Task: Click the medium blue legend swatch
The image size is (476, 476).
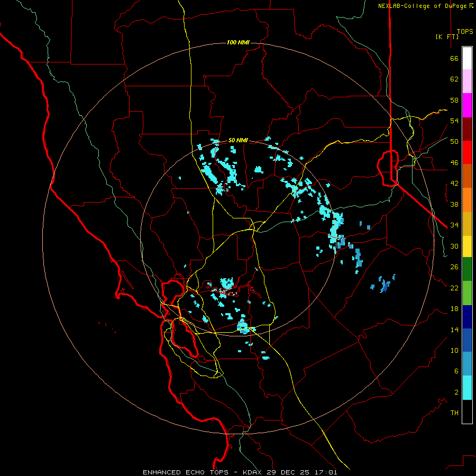Action: coord(467,340)
